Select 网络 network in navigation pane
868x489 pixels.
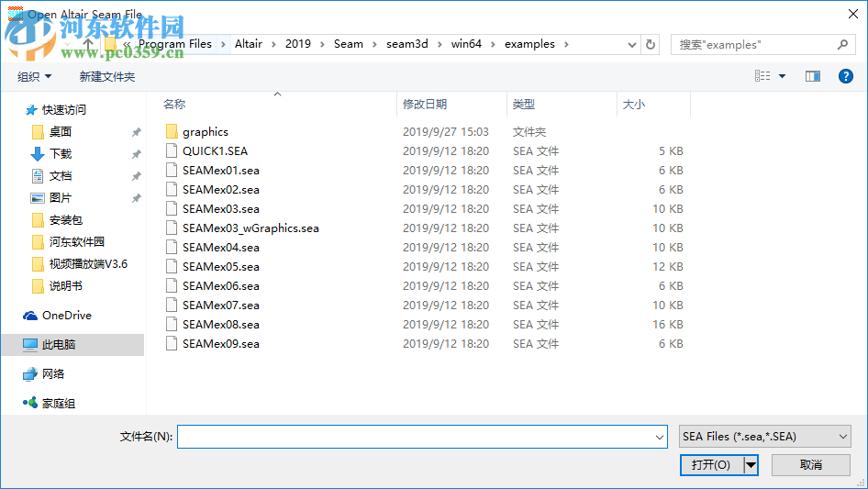click(x=52, y=373)
